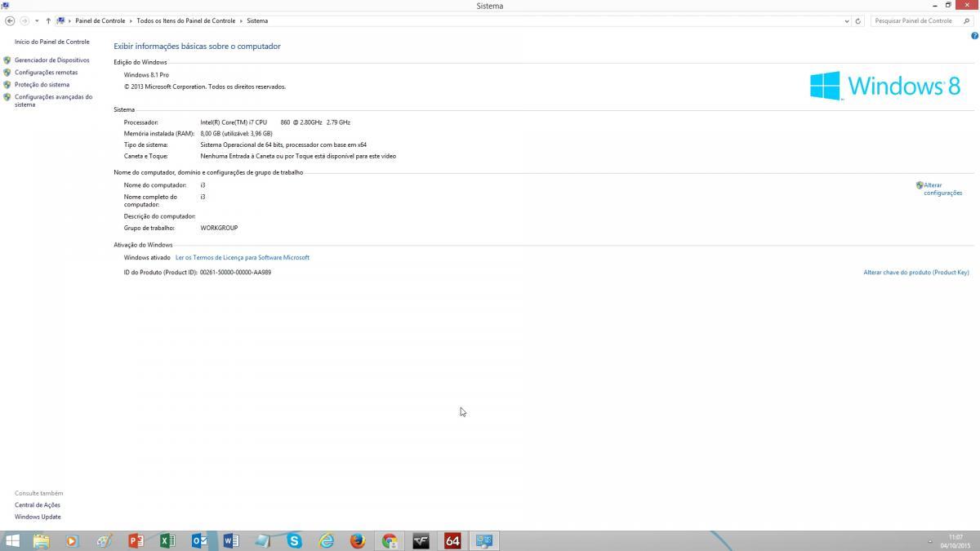
Task: Click the shield icon beside Alterar configurações
Action: pos(920,185)
